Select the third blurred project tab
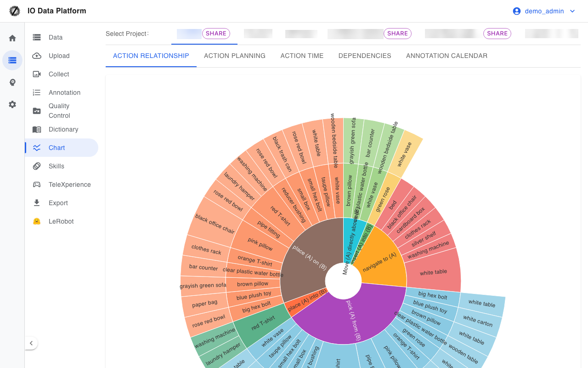This screenshot has width=588, height=368. (x=301, y=34)
